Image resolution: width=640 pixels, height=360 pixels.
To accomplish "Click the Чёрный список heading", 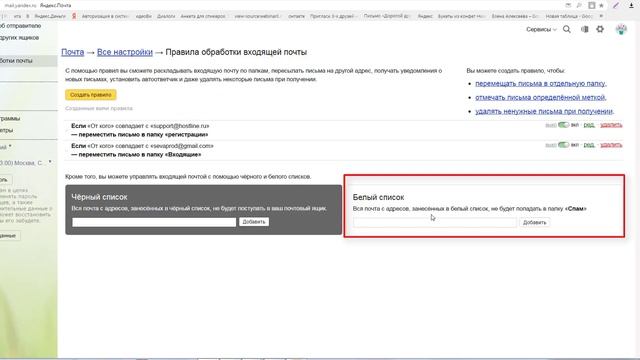I will pos(99,197).
